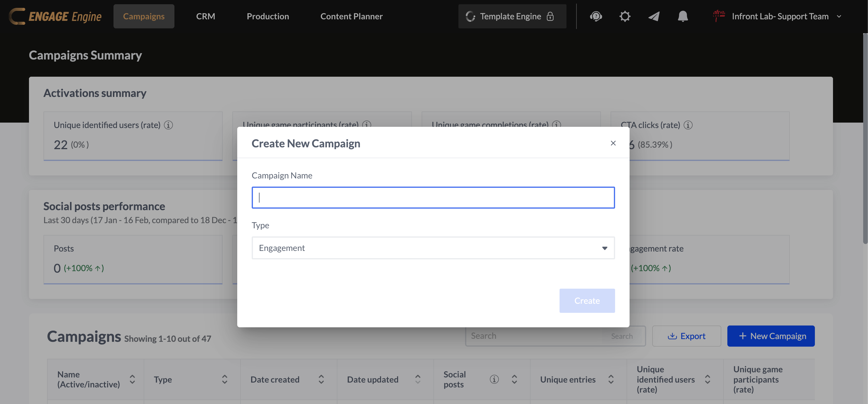Click inside the Campaign Name input field
This screenshot has height=404, width=868.
coord(433,197)
